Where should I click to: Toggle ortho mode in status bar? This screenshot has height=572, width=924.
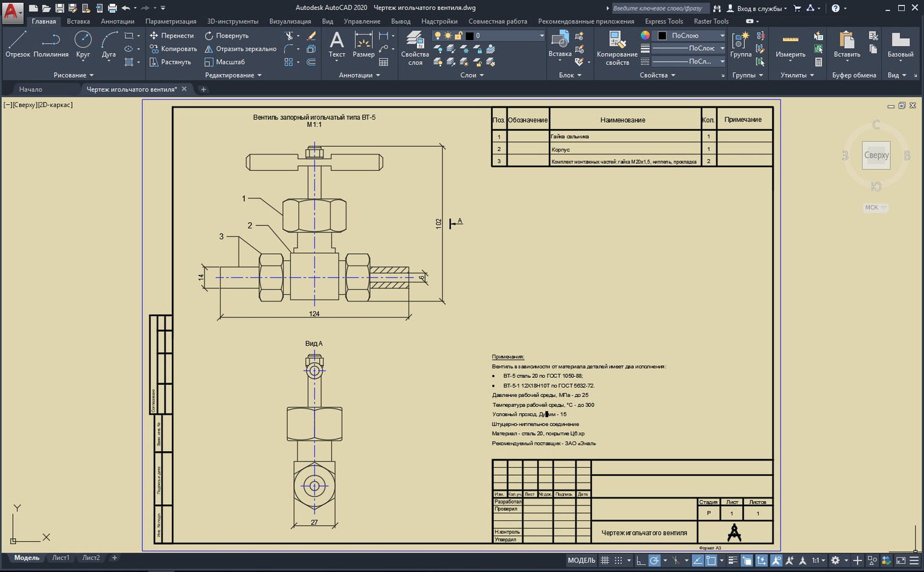[x=641, y=560]
